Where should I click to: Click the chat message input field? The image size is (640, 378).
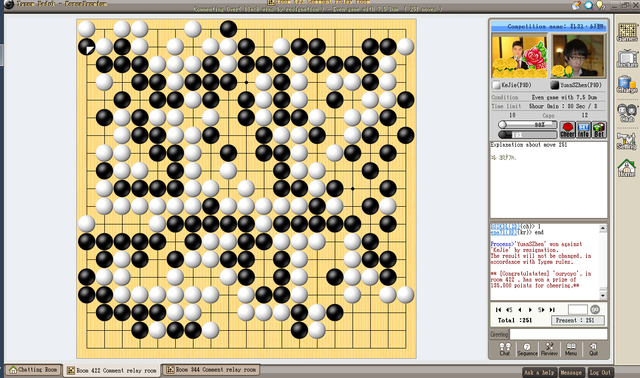point(558,334)
